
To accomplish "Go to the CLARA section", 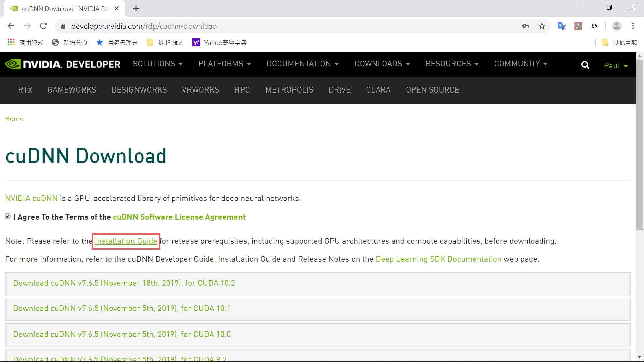I will (x=378, y=90).
